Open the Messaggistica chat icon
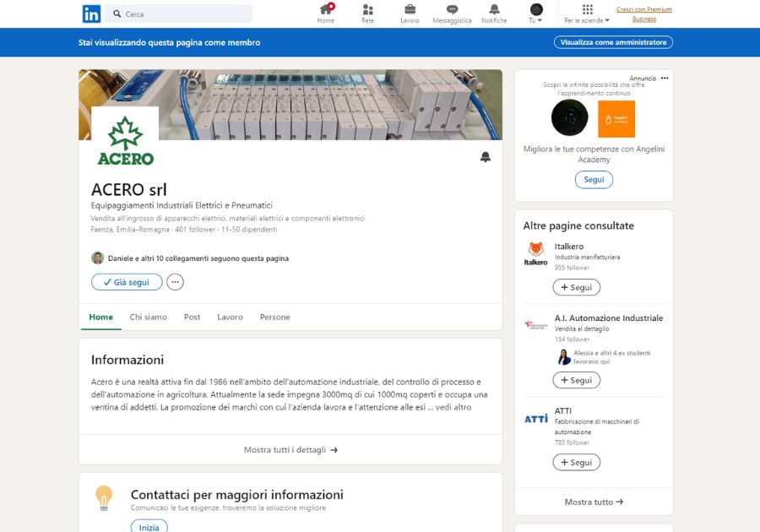 pyautogui.click(x=452, y=9)
